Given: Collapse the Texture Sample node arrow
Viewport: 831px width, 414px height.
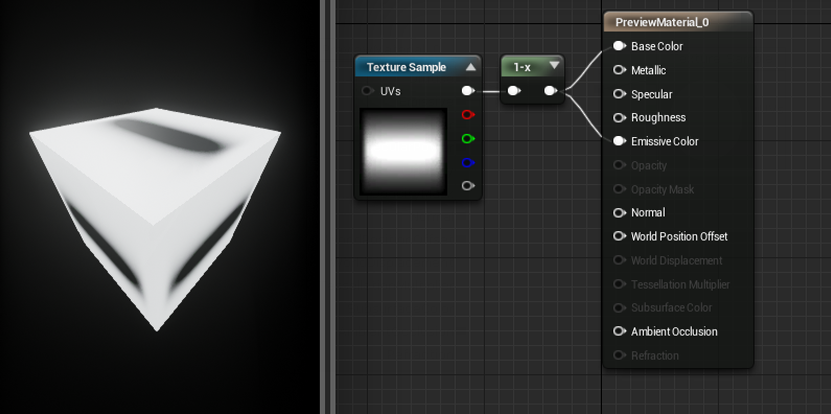Looking at the screenshot, I should point(471,67).
